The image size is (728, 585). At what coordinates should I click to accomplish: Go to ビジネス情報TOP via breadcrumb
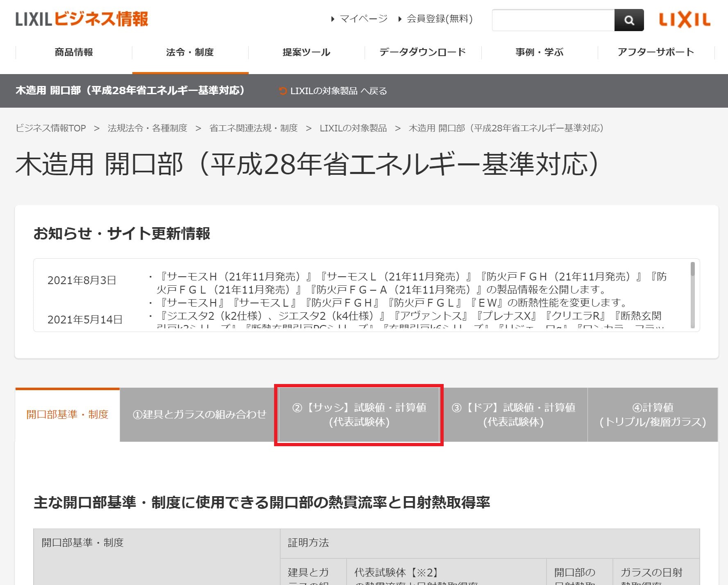[50, 128]
